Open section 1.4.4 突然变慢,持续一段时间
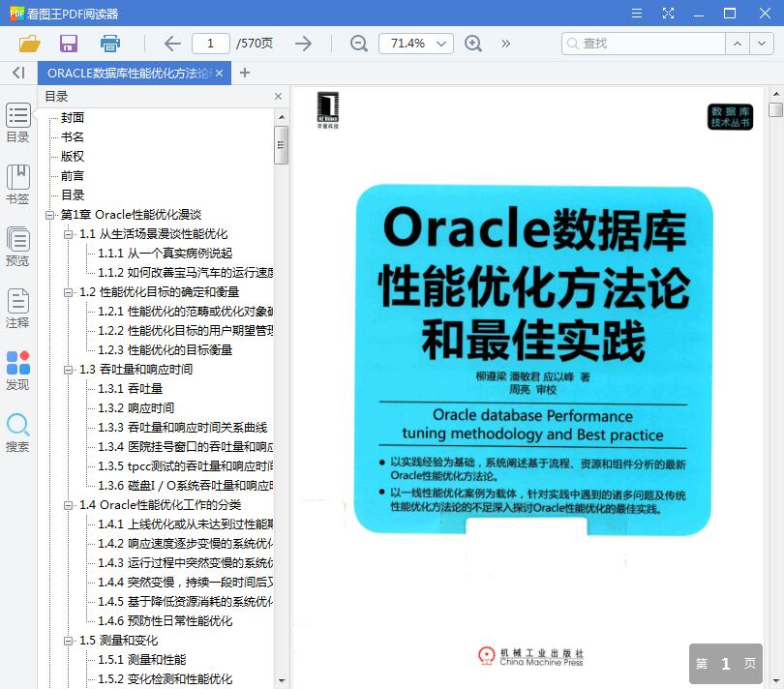 186,582
